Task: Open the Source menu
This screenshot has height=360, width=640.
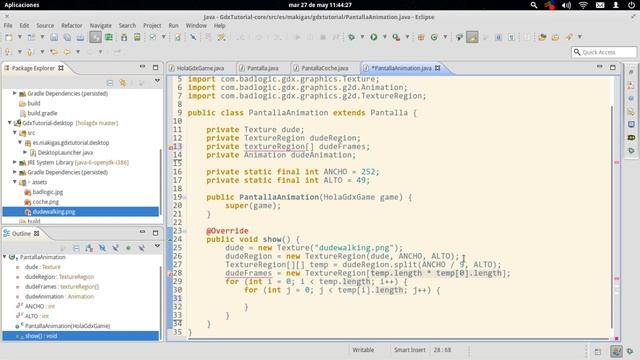Action: click(45, 25)
